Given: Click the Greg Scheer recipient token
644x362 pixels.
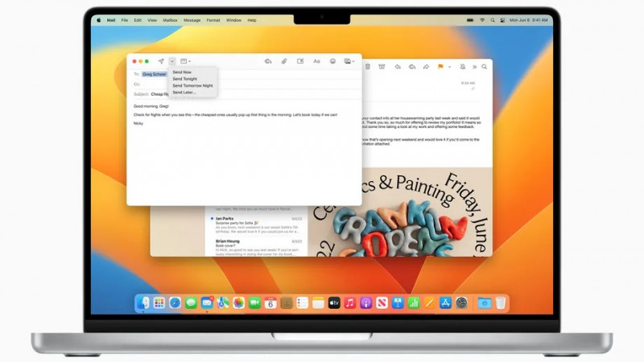Looking at the screenshot, I should [155, 74].
